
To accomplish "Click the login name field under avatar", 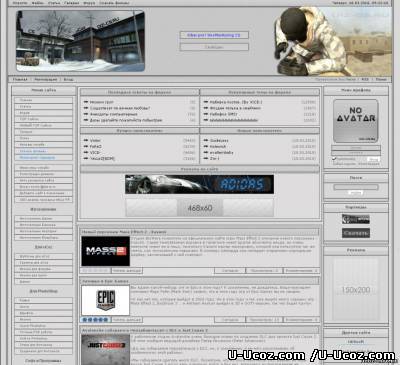I will pos(356,147).
